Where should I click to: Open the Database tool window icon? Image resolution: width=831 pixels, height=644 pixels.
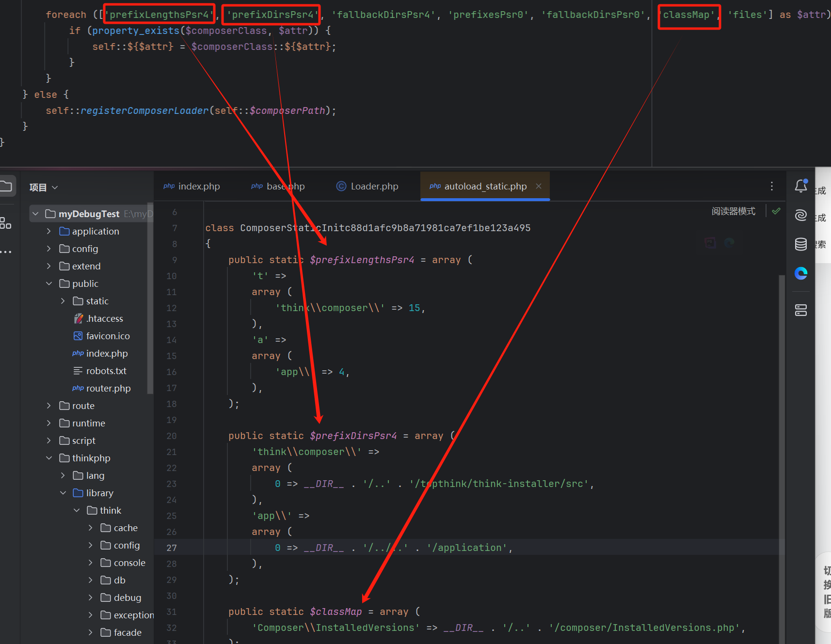pos(801,244)
